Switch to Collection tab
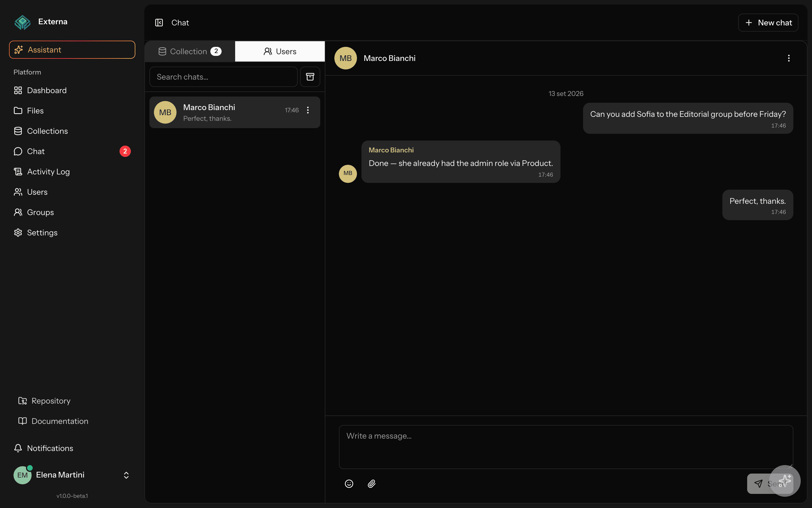This screenshot has width=812, height=508. [x=190, y=51]
